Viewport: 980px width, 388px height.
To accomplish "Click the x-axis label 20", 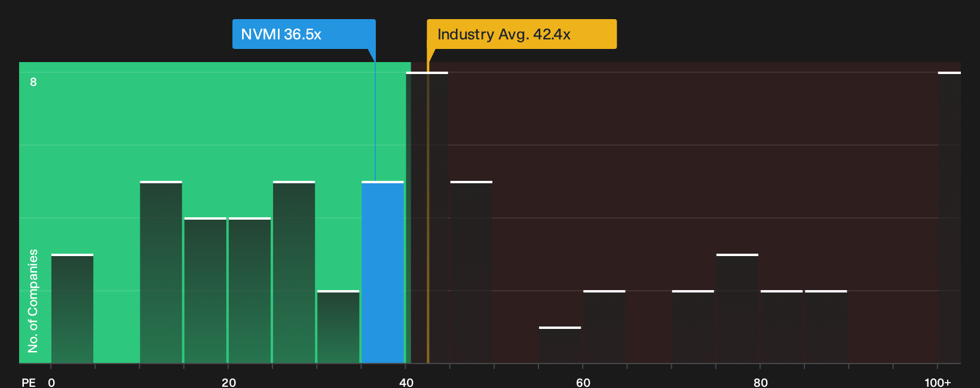I will (229, 382).
